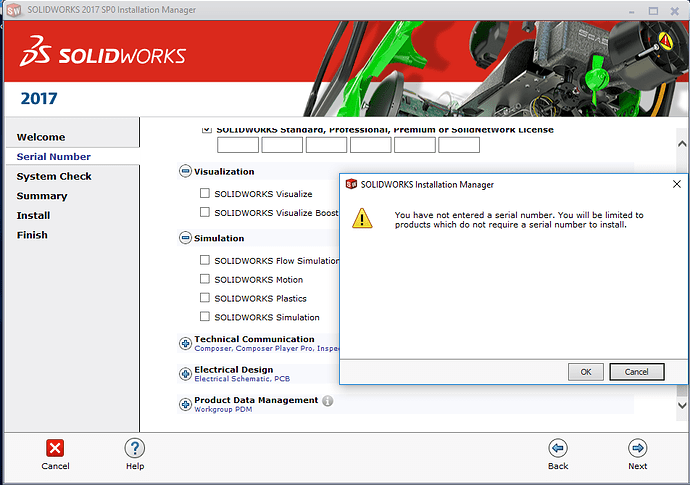The height and width of the screenshot is (485, 690).
Task: Close the Installation Manager warning dialog
Action: tap(677, 184)
